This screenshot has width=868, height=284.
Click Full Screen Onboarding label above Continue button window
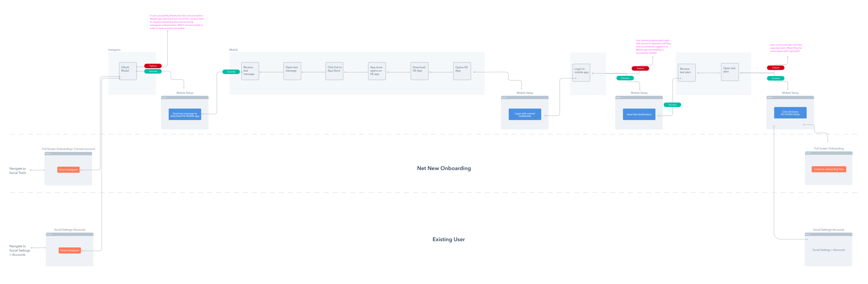tap(829, 148)
